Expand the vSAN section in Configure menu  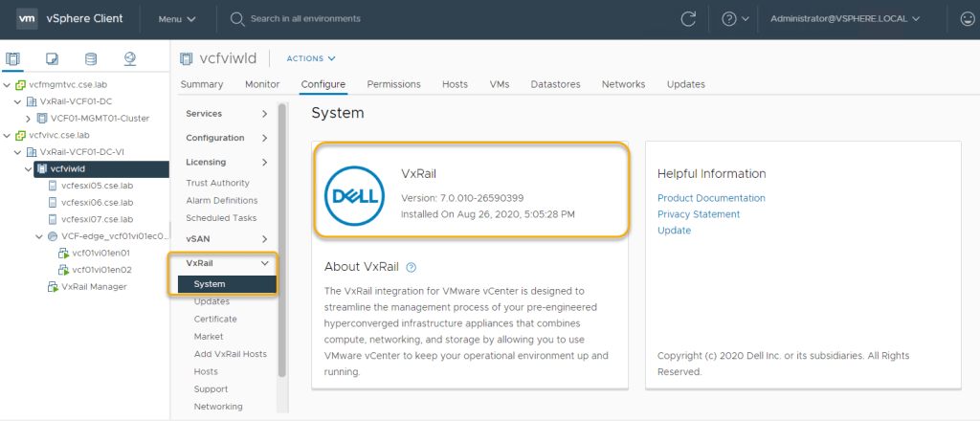264,238
